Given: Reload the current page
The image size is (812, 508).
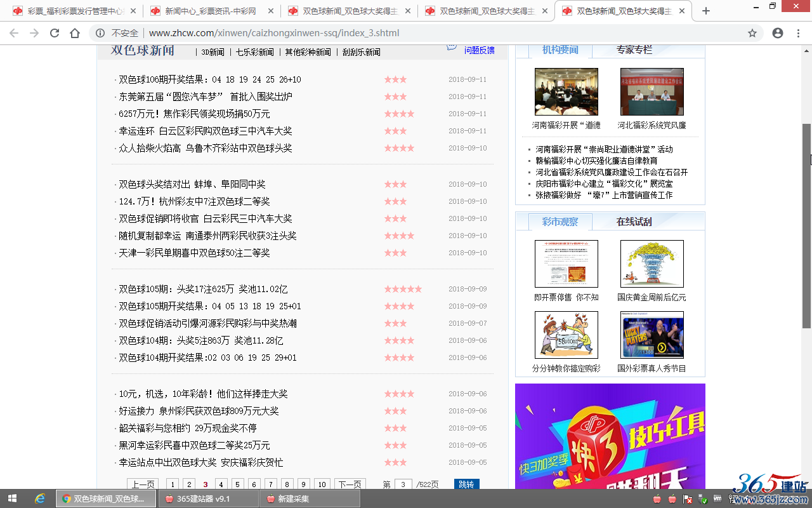Looking at the screenshot, I should click(x=55, y=33).
